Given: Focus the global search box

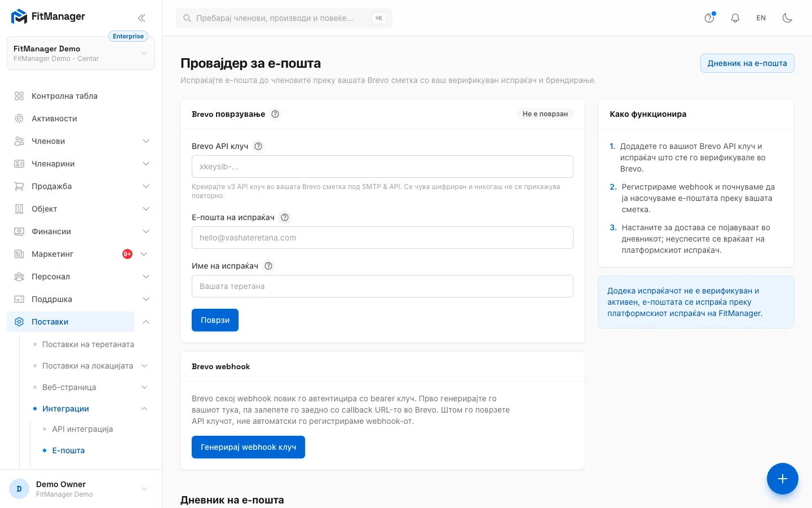Looking at the screenshot, I should (x=284, y=18).
